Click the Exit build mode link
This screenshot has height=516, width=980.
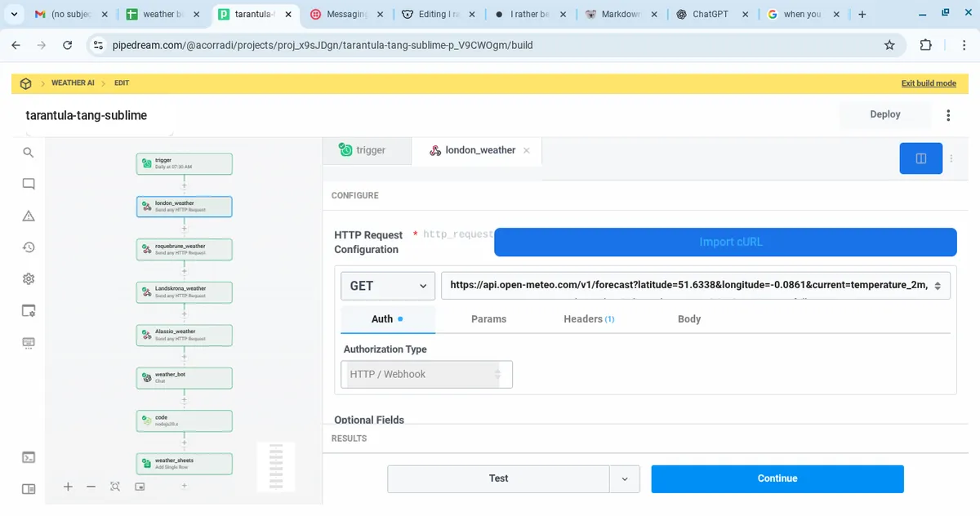pyautogui.click(x=928, y=83)
